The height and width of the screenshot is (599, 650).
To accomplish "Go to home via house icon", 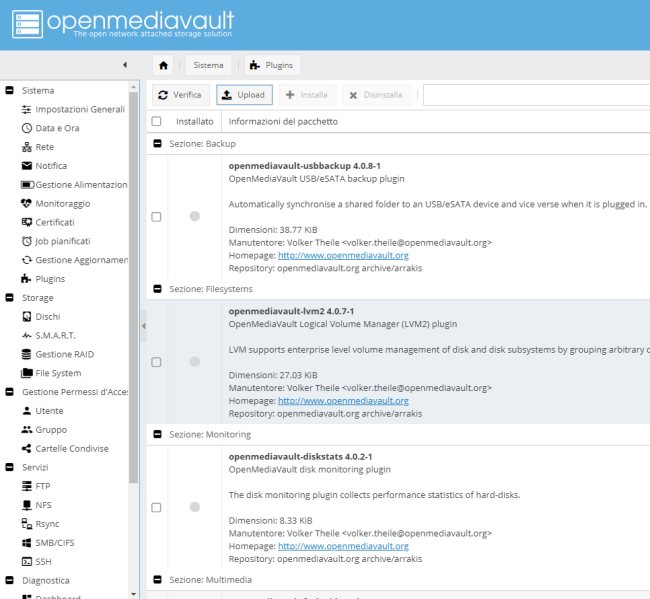I will pyautogui.click(x=163, y=65).
